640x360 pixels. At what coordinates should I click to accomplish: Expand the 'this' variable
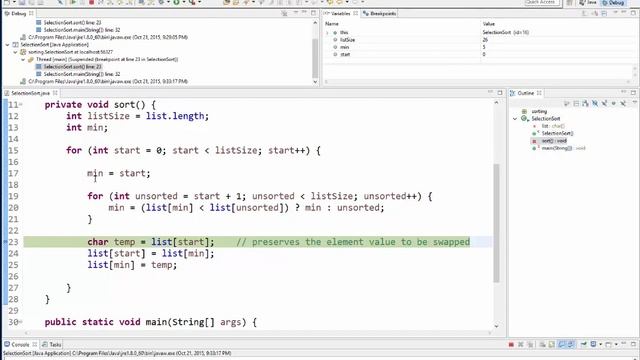click(x=327, y=32)
